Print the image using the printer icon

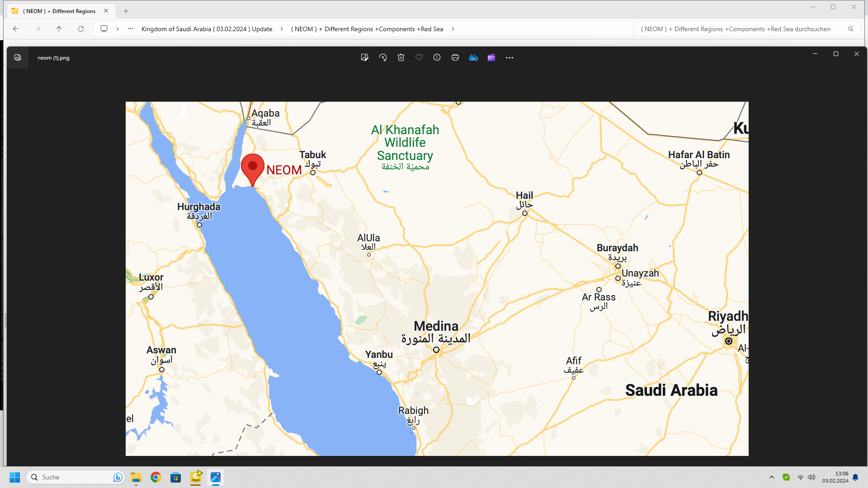tap(455, 57)
